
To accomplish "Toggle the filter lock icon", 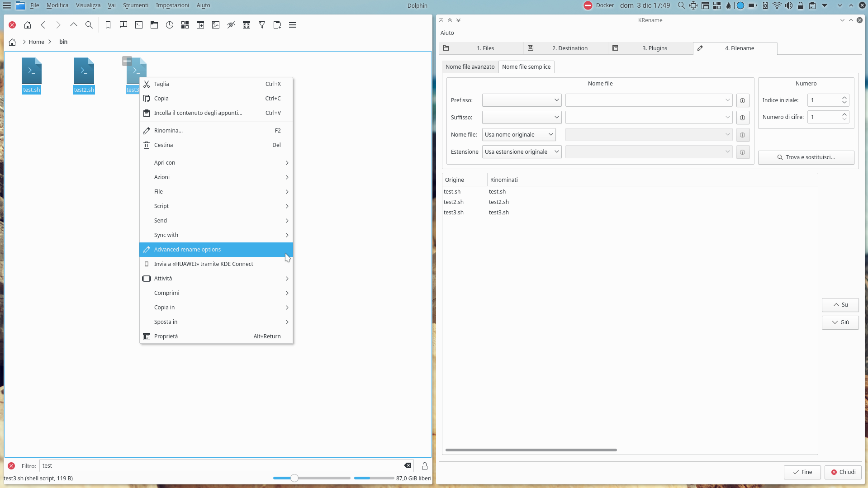I will pyautogui.click(x=425, y=466).
